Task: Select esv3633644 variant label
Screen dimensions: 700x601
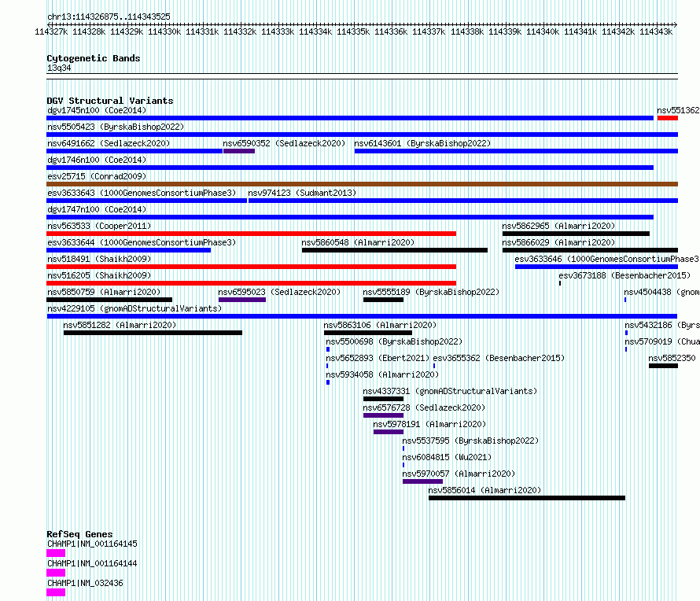Action: coord(142,242)
